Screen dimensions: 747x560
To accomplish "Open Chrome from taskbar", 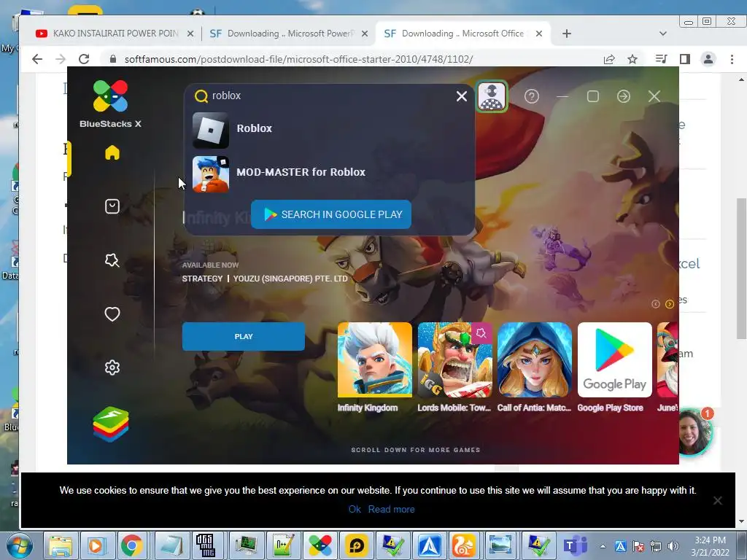I will point(131,545).
